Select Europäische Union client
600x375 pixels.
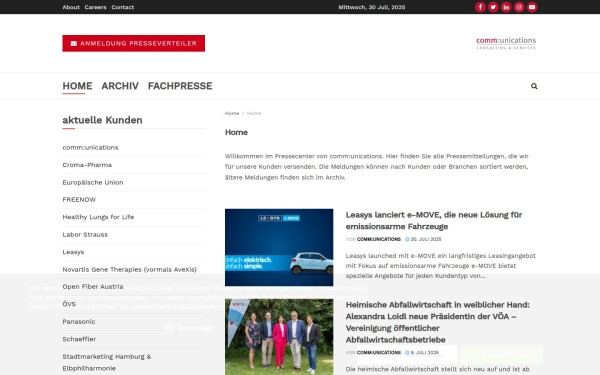point(93,183)
